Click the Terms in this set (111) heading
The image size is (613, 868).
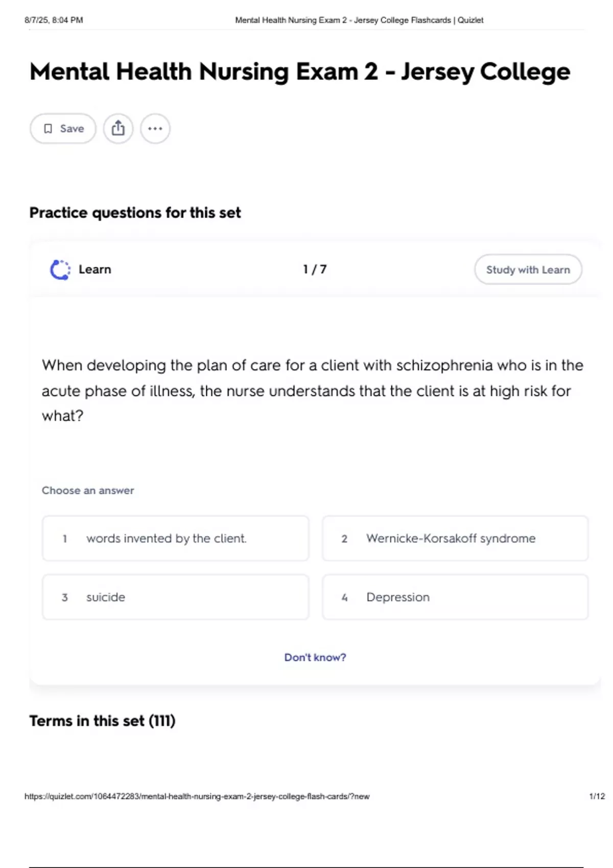[x=102, y=720]
